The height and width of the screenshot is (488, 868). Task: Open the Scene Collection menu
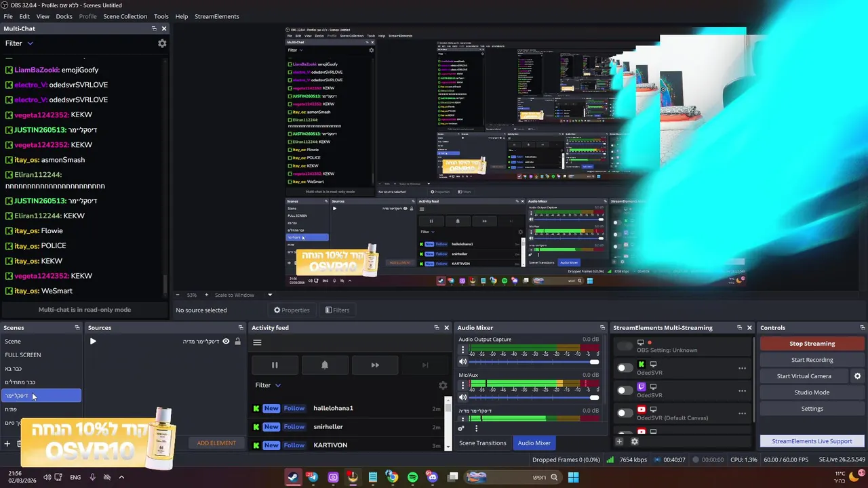[x=125, y=16]
